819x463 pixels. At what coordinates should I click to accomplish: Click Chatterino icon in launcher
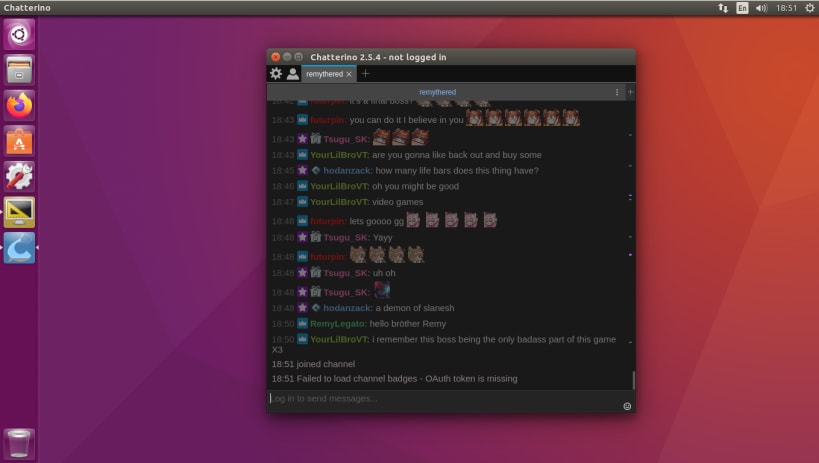[19, 248]
